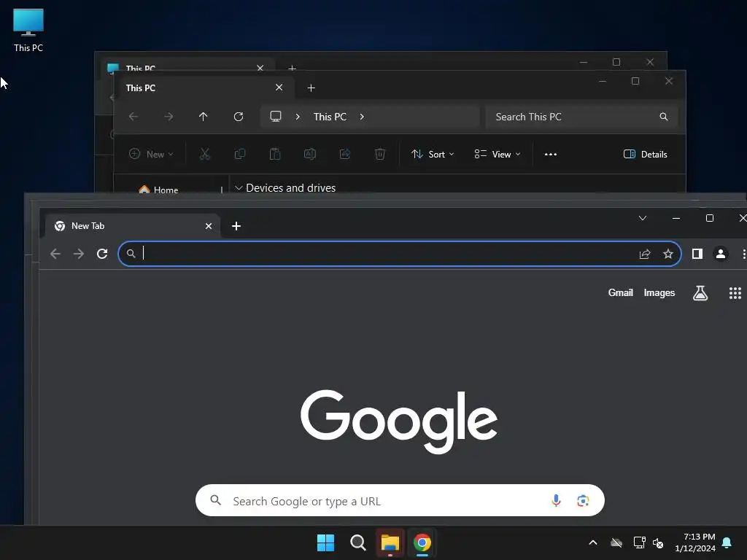This screenshot has height=560, width=747.
Task: Click the monitor icon in Explorer address bar
Action: pos(276,117)
